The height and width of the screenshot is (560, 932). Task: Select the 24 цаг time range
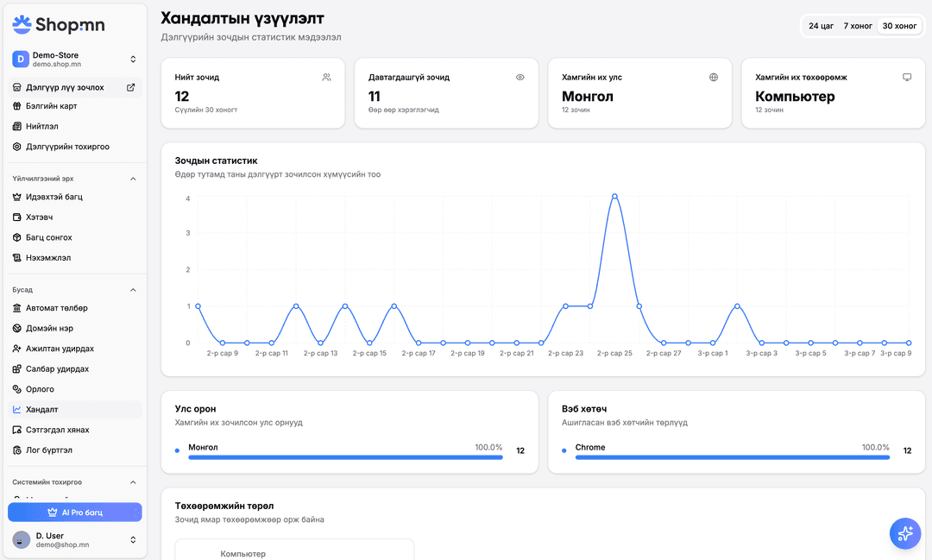821,26
